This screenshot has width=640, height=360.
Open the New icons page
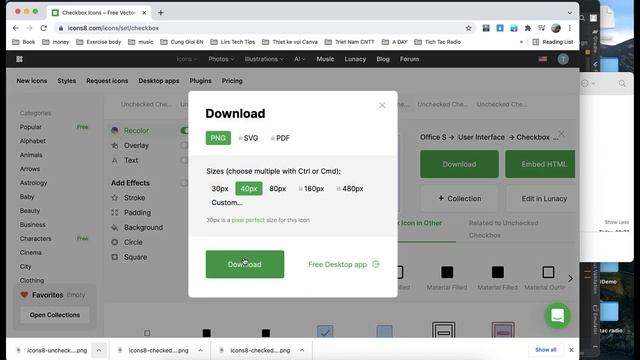coord(32,81)
